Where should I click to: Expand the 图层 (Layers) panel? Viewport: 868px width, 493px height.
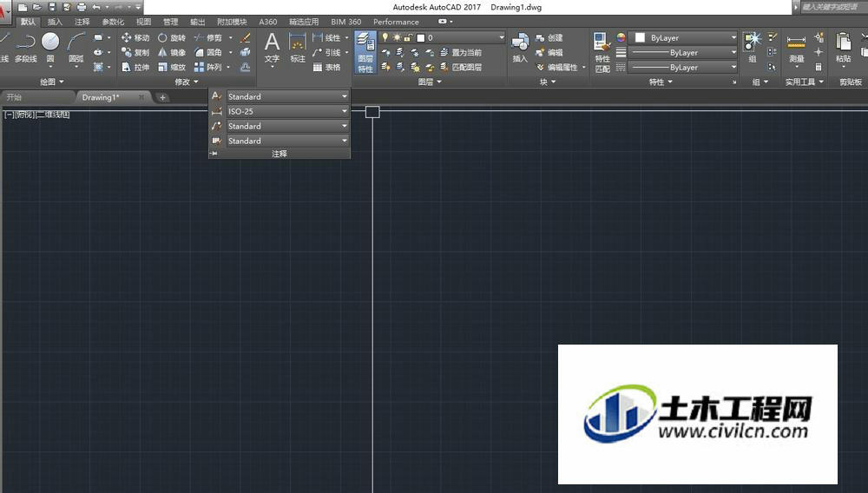[x=431, y=82]
